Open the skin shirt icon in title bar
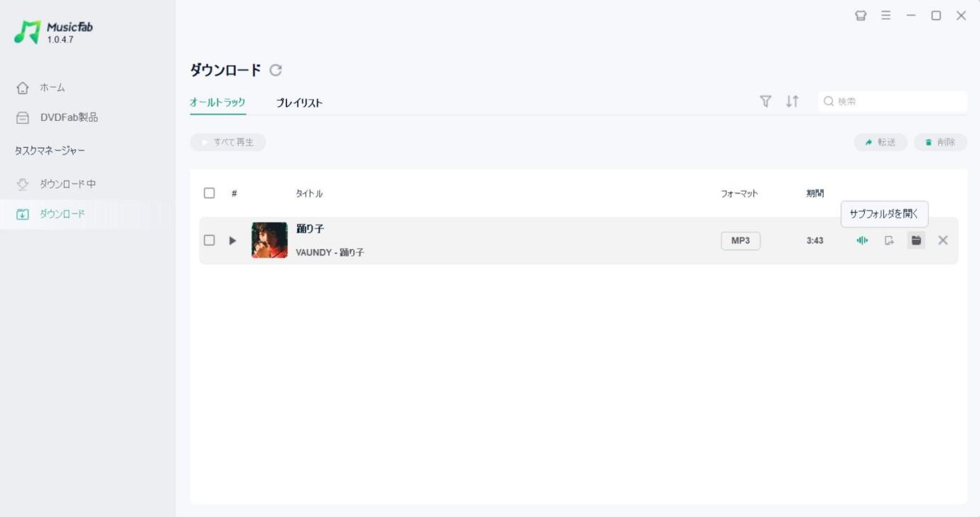Viewport: 980px width, 517px height. (861, 16)
